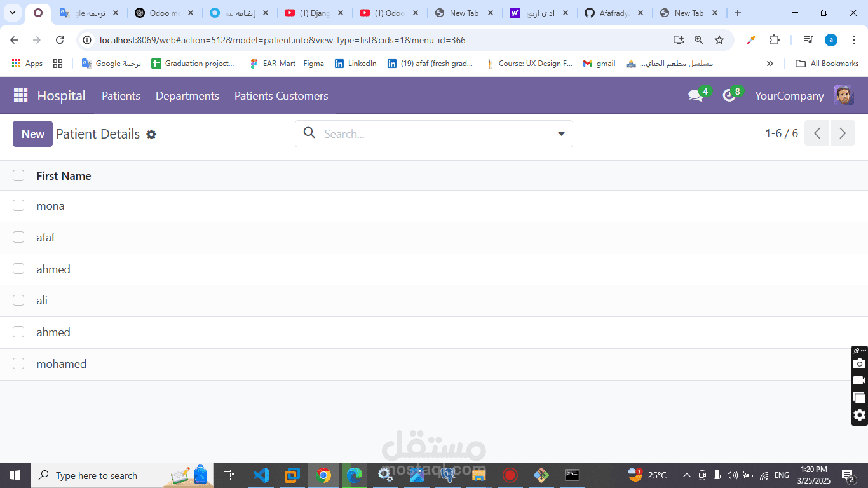The width and height of the screenshot is (868, 488).
Task: Open the media control icon in toolbar
Action: pyautogui.click(x=808, y=40)
